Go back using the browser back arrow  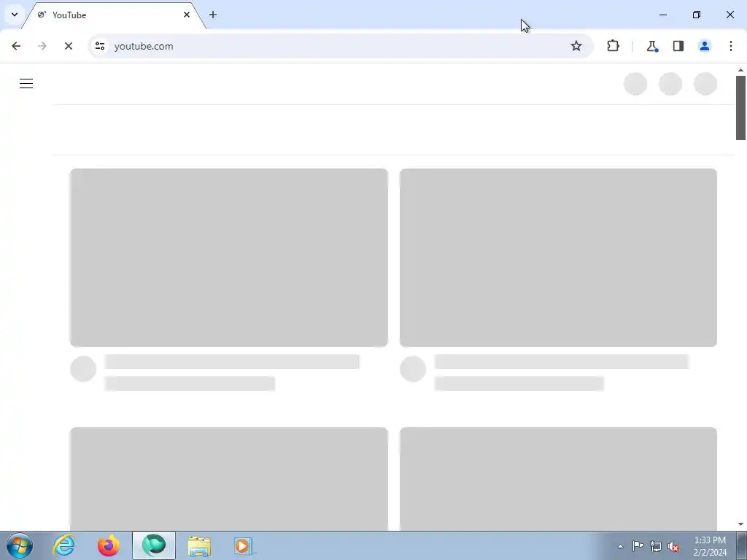pos(16,46)
